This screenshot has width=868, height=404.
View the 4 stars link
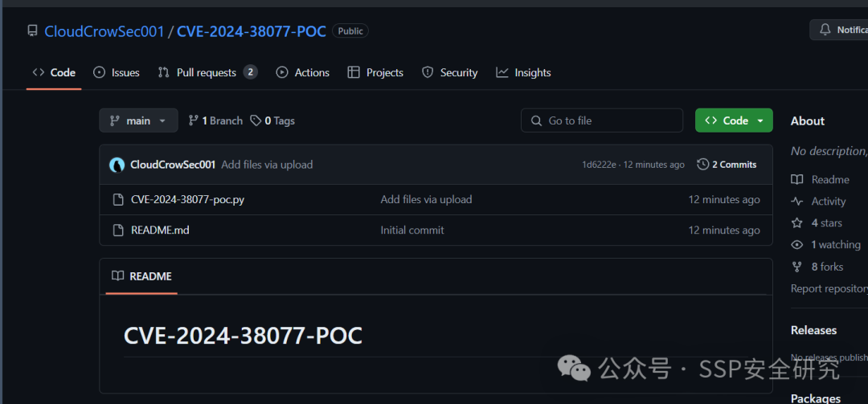pos(826,223)
